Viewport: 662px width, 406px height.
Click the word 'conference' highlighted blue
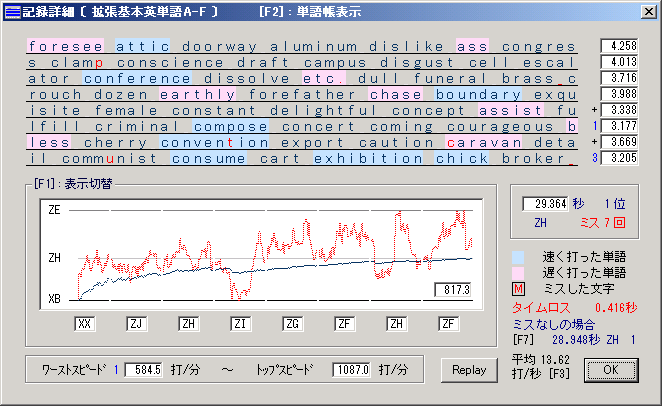[137, 78]
